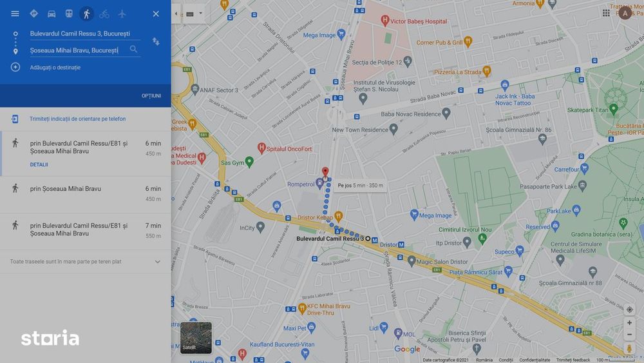The height and width of the screenshot is (363, 644).
Task: Click Baba Novac Residence marker
Action: point(446,113)
